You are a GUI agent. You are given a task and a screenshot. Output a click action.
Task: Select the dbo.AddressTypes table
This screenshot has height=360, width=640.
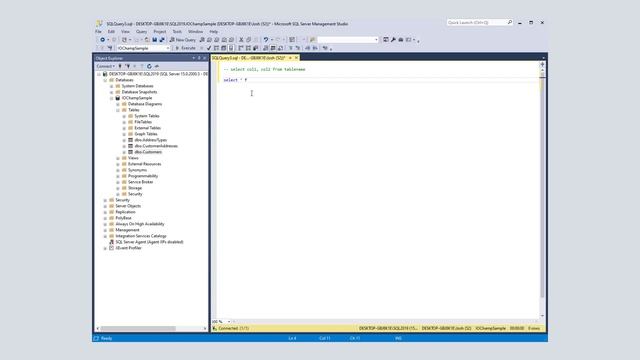pos(151,140)
